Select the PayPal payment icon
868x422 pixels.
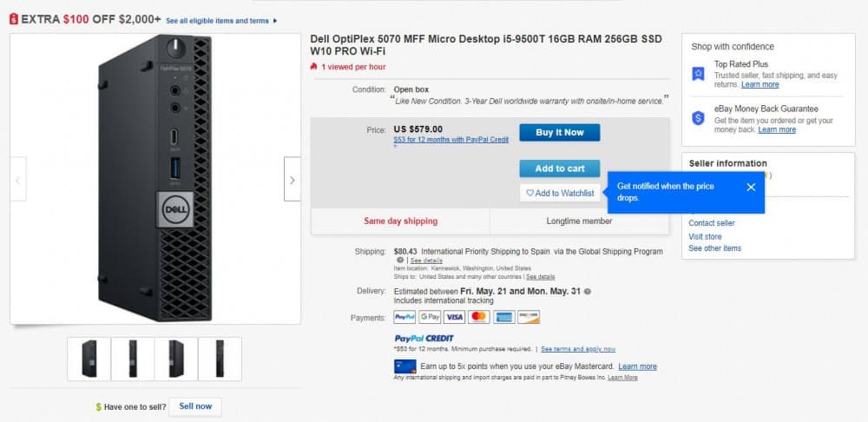point(404,317)
